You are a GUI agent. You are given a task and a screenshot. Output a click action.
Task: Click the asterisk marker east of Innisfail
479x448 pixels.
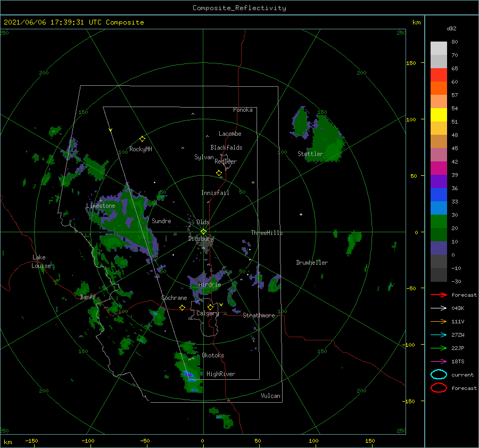point(253,183)
